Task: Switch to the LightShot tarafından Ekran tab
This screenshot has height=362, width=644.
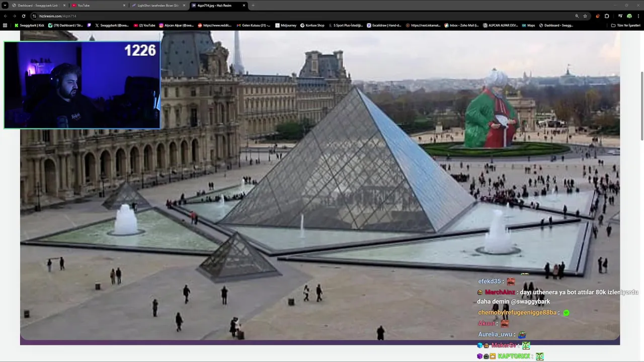Action: 158,6
